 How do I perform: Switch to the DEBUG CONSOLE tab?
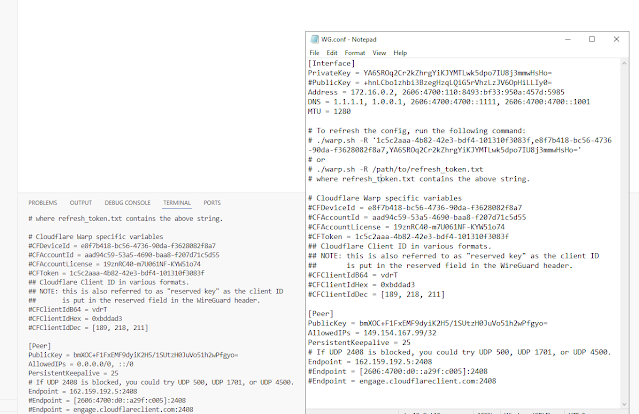[127, 203]
